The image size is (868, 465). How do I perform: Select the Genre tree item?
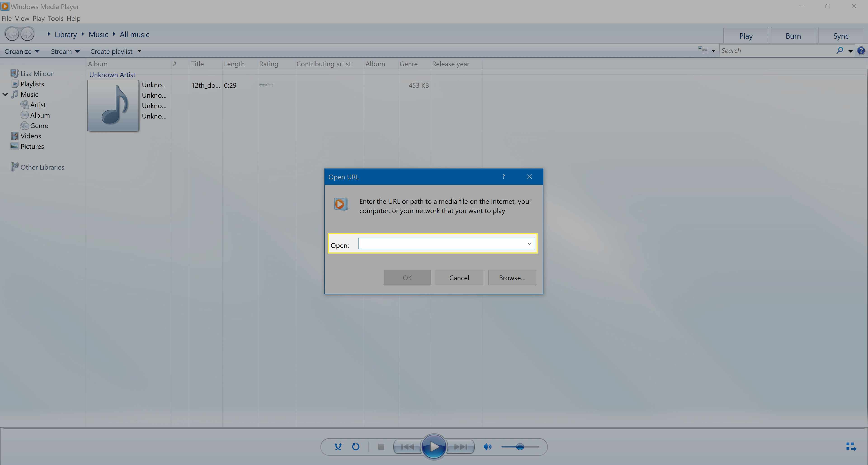(39, 125)
